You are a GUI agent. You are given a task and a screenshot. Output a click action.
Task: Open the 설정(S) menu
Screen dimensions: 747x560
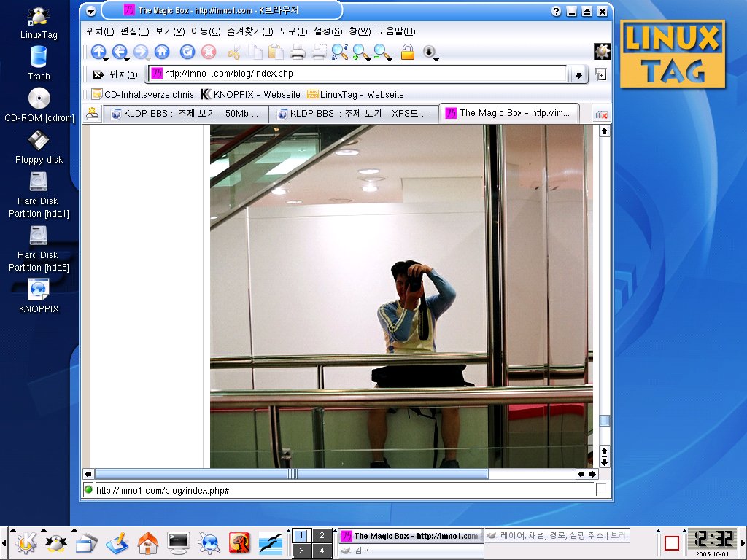tap(328, 31)
